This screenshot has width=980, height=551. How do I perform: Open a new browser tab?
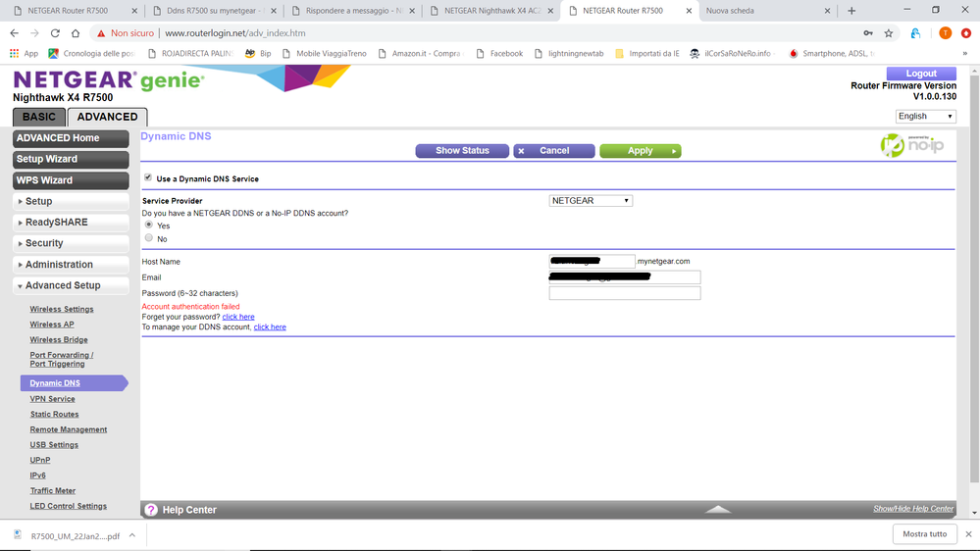(851, 11)
